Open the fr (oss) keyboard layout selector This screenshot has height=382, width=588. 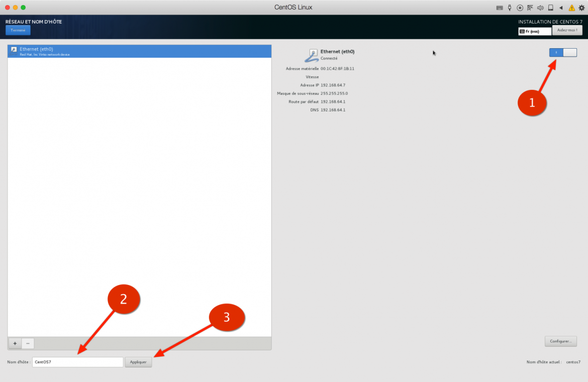point(534,31)
